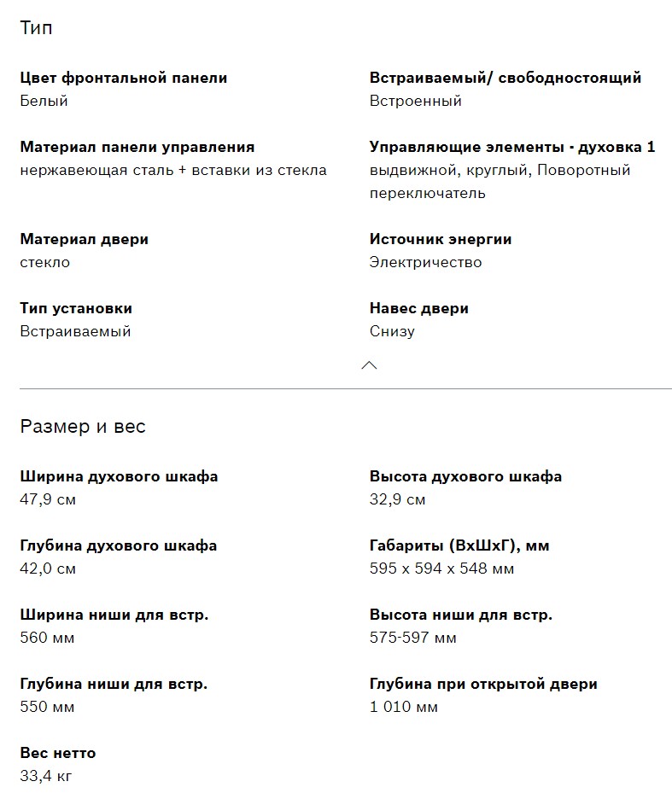This screenshot has width=672, height=793.
Task: Select the Габариты (ВхШхГ), мм label
Action: pos(459,545)
